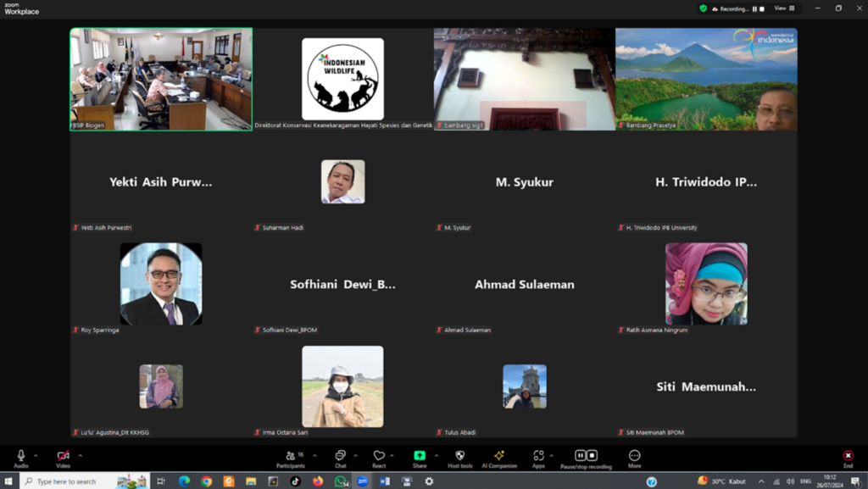Click the green encryption shield icon

pos(703,8)
